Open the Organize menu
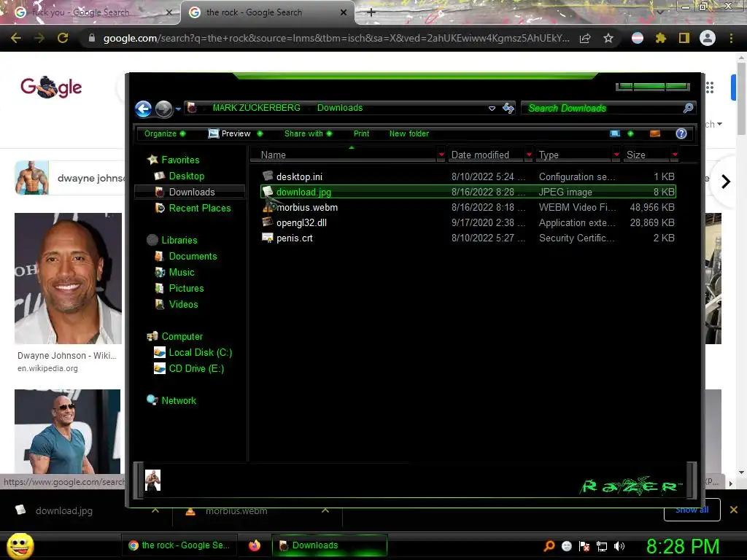 click(x=164, y=134)
